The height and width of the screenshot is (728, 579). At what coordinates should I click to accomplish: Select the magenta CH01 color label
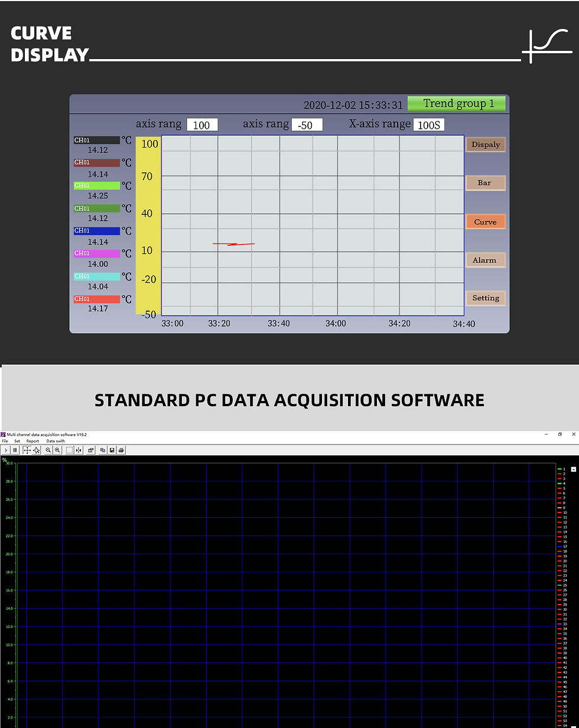coord(96,253)
